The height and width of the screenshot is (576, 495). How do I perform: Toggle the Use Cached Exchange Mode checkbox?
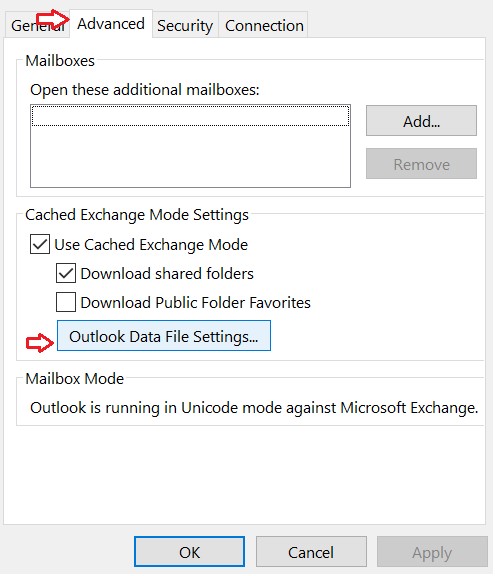point(40,244)
